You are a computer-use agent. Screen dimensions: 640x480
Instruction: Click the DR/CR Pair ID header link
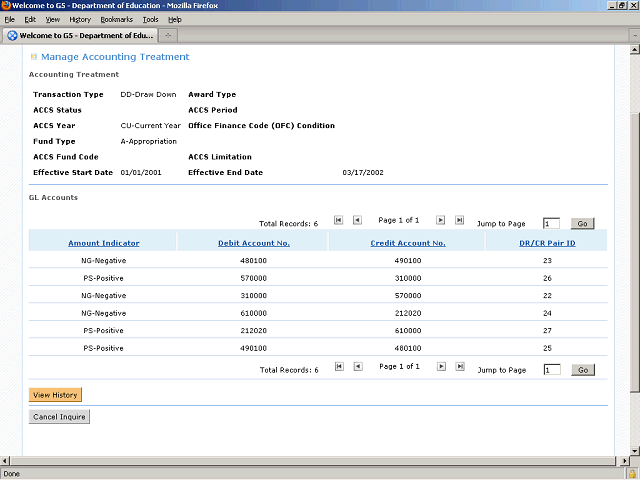[547, 243]
